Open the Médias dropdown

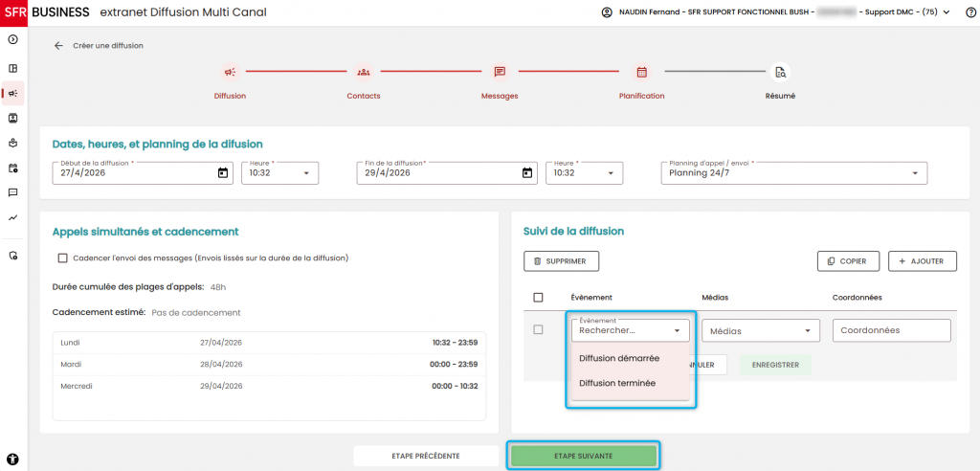[761, 330]
